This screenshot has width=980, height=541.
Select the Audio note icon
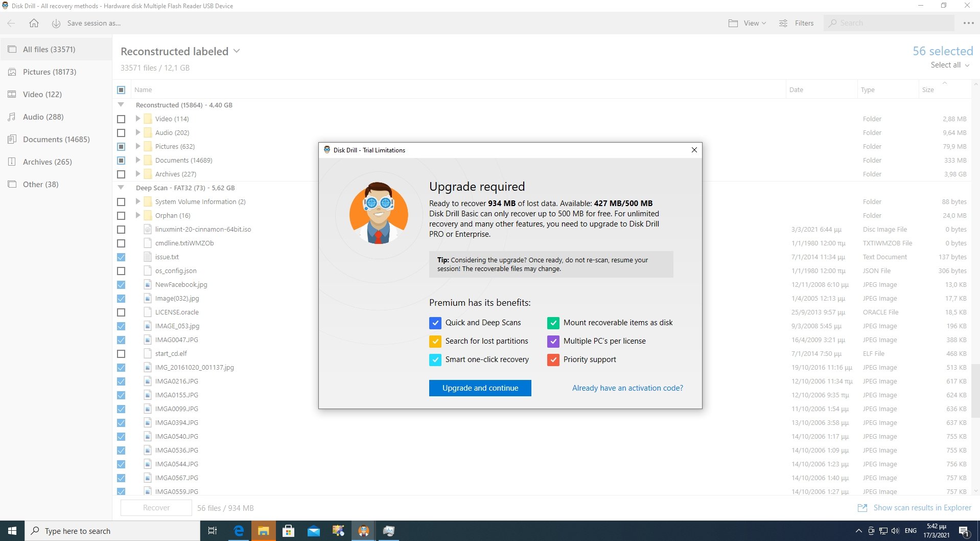click(12, 117)
